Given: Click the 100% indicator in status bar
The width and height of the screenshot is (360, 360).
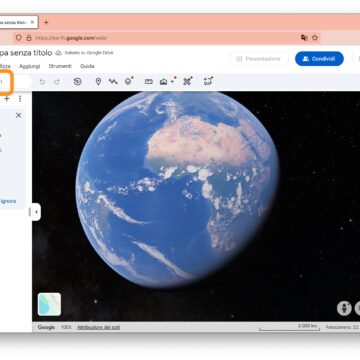Looking at the screenshot, I should 66,327.
